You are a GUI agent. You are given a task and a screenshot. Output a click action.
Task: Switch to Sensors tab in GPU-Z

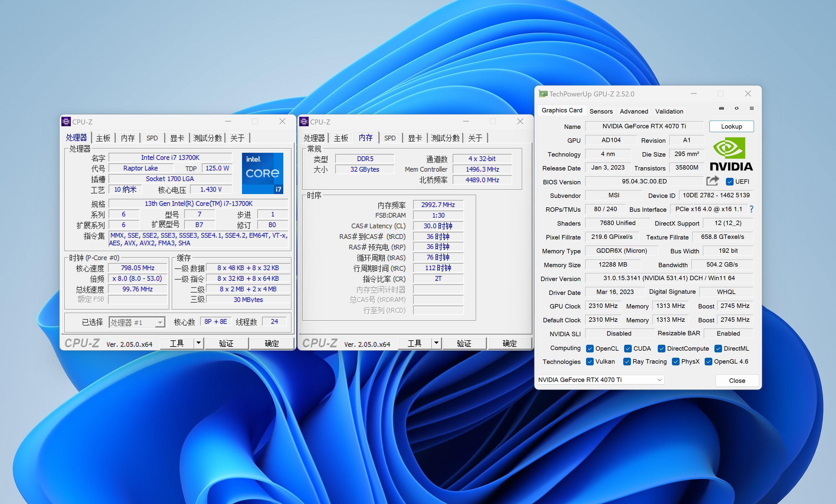coord(601,111)
